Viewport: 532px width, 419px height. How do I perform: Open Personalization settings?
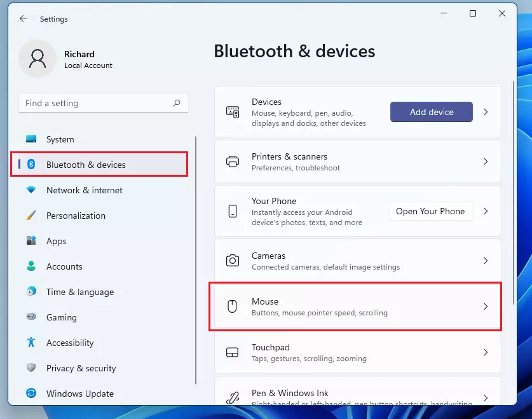pos(102,216)
